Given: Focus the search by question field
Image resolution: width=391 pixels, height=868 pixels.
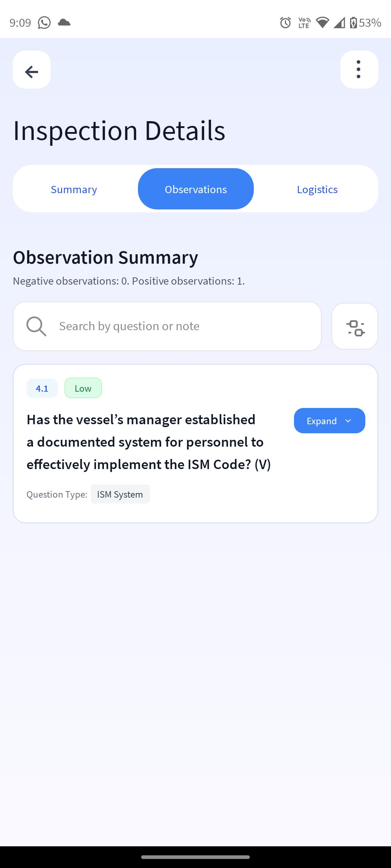Looking at the screenshot, I should point(181,326).
